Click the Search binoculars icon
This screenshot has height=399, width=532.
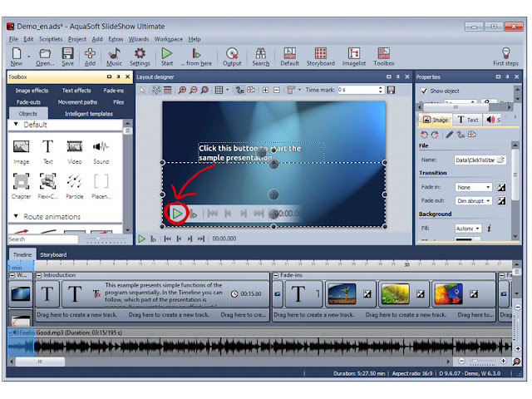pos(260,57)
